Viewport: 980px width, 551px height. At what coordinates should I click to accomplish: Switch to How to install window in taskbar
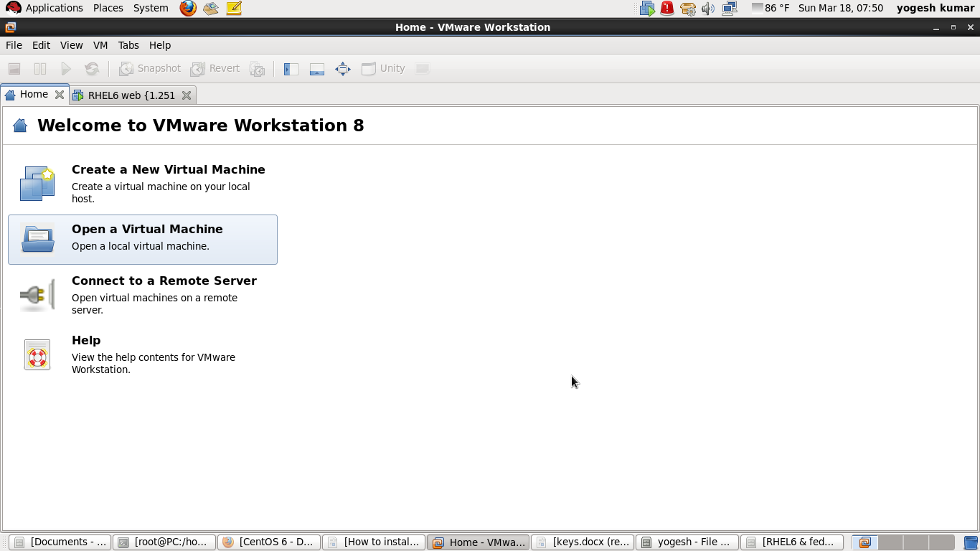pyautogui.click(x=373, y=542)
